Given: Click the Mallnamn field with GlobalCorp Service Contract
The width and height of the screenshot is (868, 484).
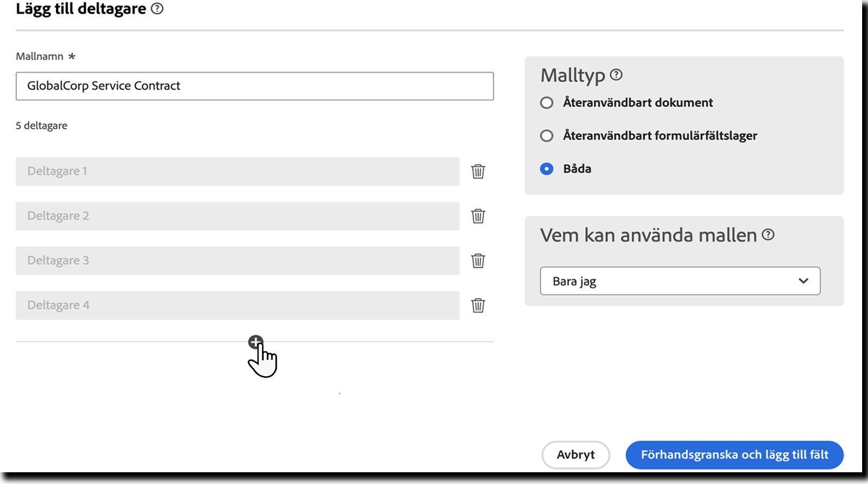Looking at the screenshot, I should tap(255, 86).
